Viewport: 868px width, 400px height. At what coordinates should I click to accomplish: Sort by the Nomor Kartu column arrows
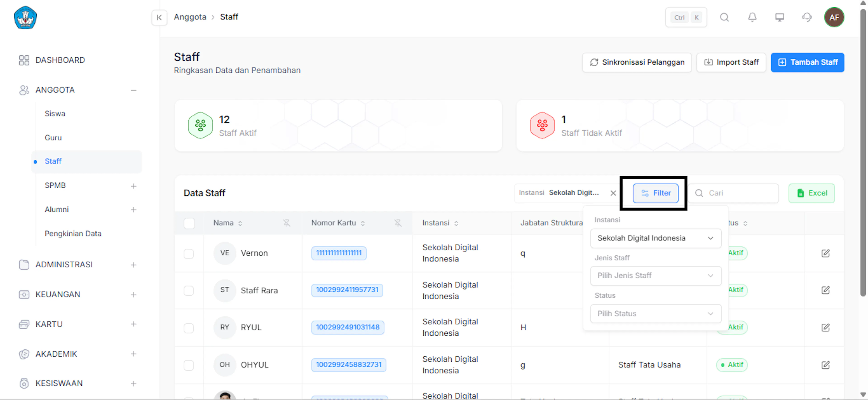[x=363, y=223]
